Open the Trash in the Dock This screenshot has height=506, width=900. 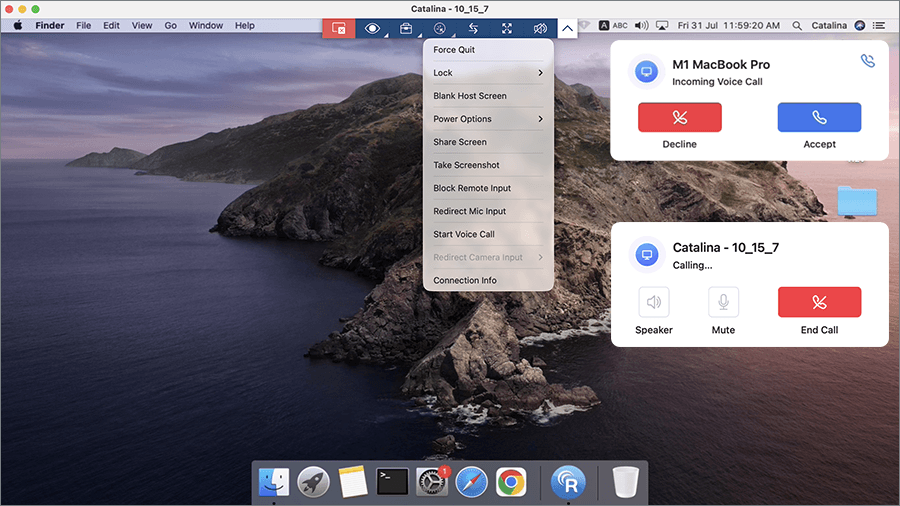click(625, 481)
